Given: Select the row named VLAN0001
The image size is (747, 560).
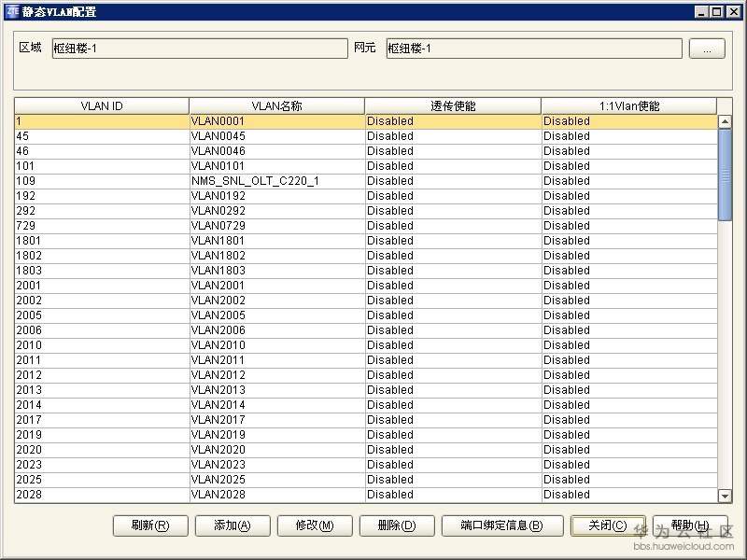Looking at the screenshot, I should click(366, 121).
